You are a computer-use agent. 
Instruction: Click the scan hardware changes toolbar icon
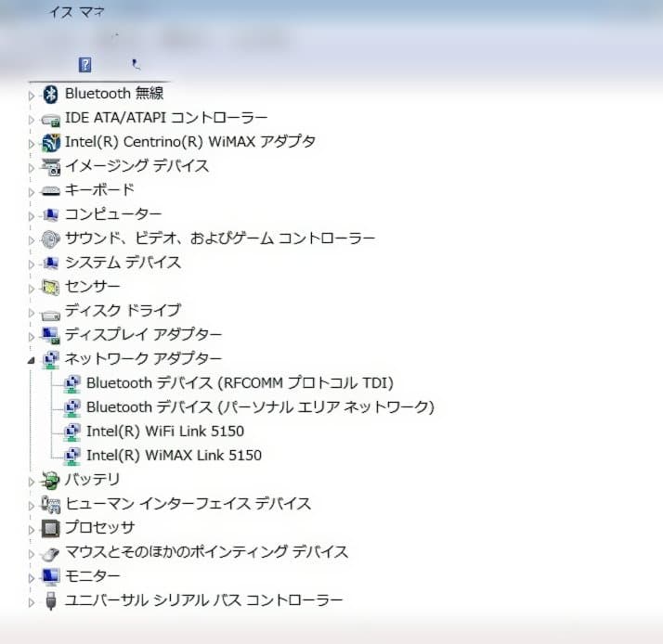click(136, 64)
